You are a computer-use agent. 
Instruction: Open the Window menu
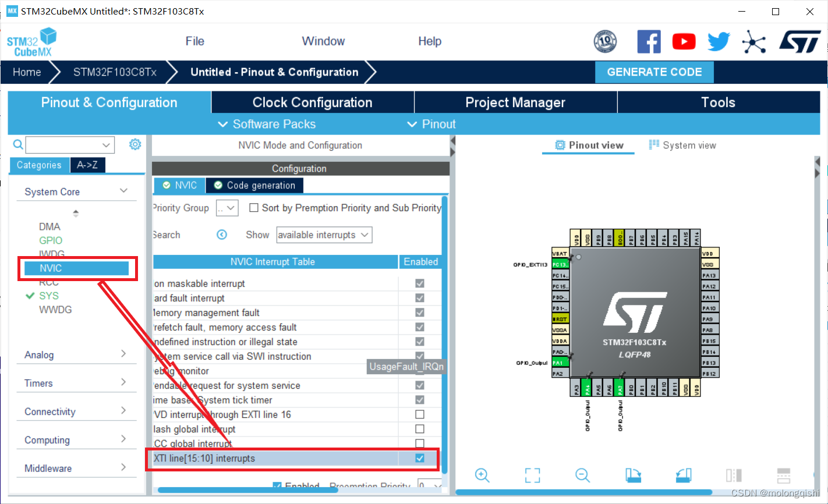(323, 41)
